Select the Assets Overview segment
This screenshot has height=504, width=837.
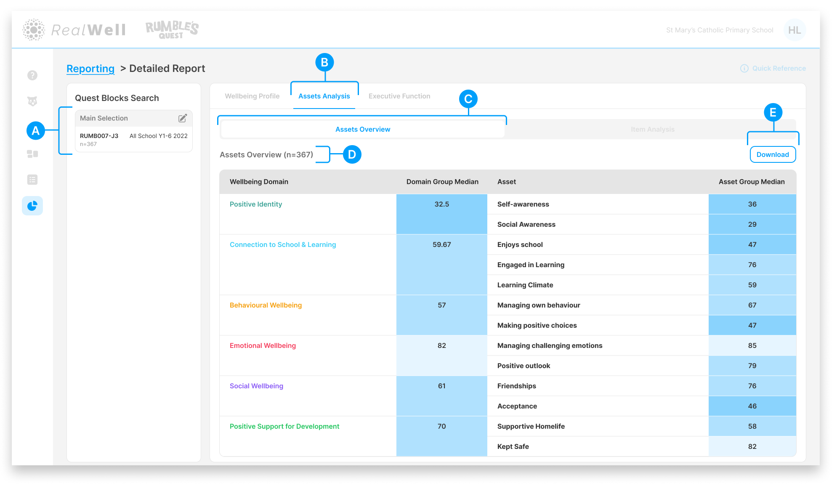(x=362, y=129)
